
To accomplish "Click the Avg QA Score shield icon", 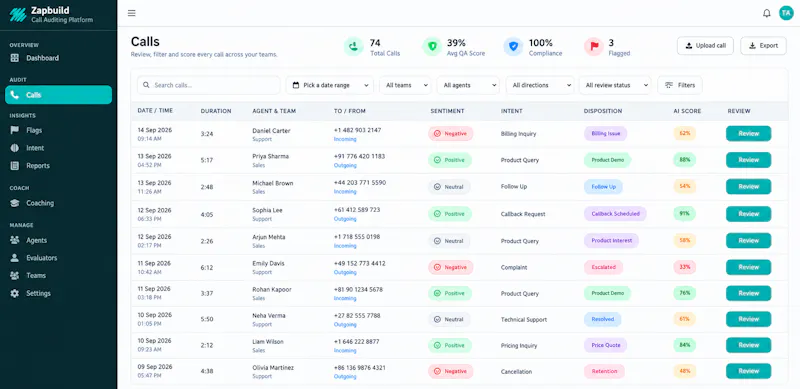I will coord(432,46).
